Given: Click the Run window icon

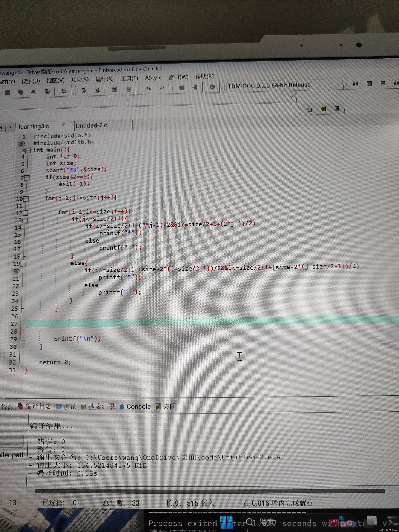Looking at the screenshot, I should click(x=369, y=83).
